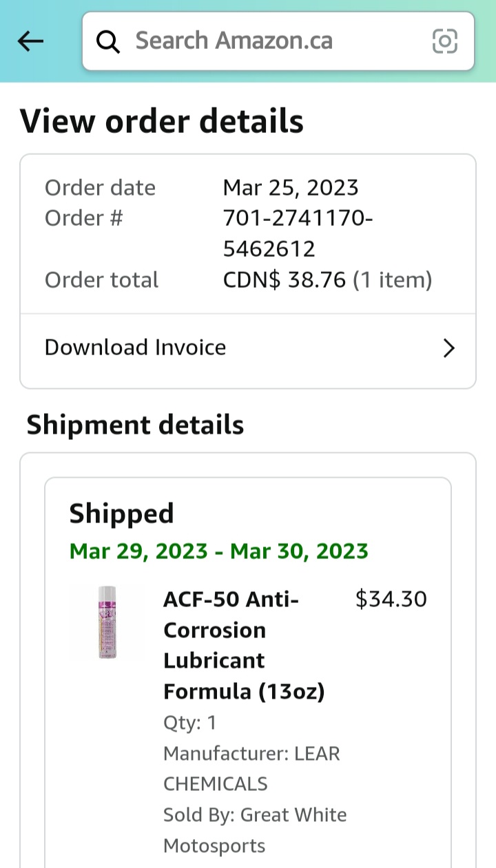The image size is (496, 868).
Task: Tap Manufacturer LEAR CHEMICALS text
Action: (251, 768)
